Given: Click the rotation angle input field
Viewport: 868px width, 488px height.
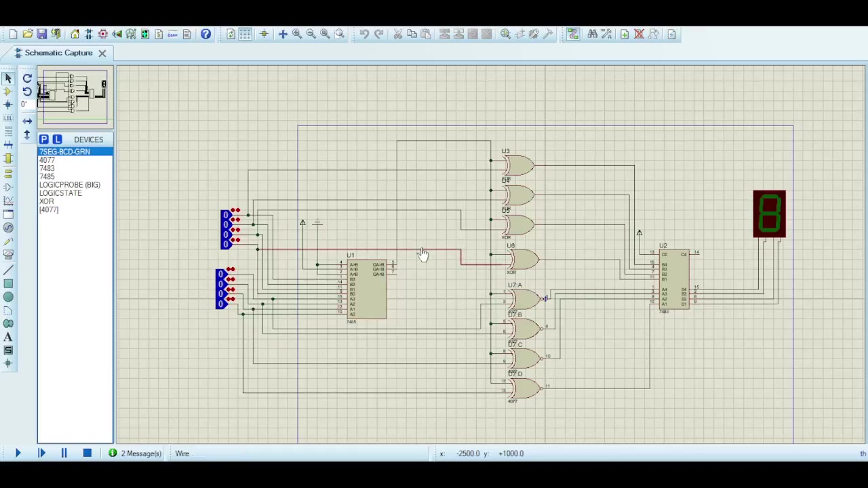Looking at the screenshot, I should [26, 104].
